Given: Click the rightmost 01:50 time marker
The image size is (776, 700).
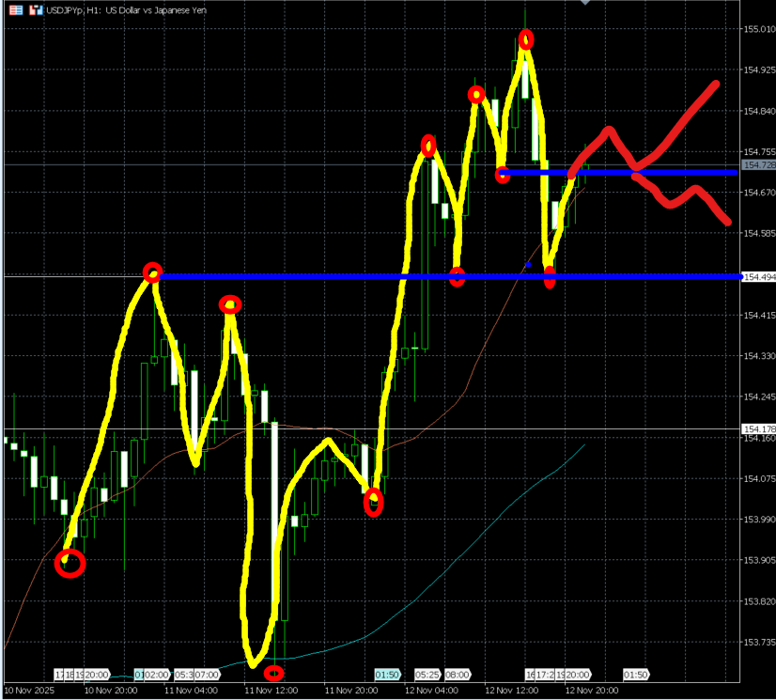Looking at the screenshot, I should tap(636, 675).
